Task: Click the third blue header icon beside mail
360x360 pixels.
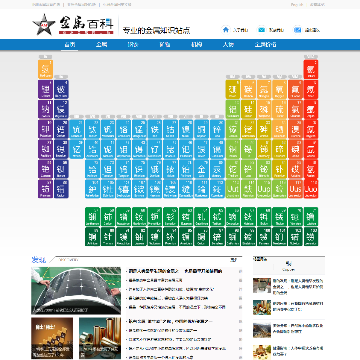Action: click(297, 30)
